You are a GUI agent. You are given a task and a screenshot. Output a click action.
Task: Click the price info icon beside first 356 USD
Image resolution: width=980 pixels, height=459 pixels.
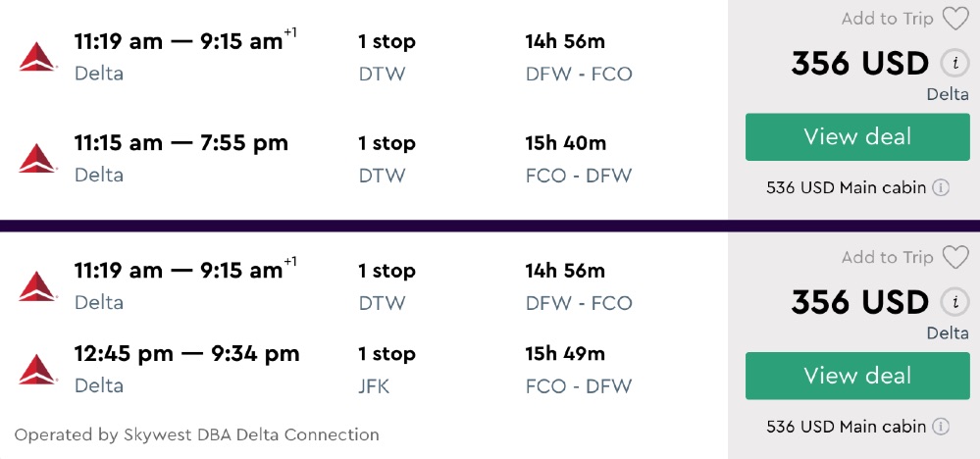(x=953, y=64)
